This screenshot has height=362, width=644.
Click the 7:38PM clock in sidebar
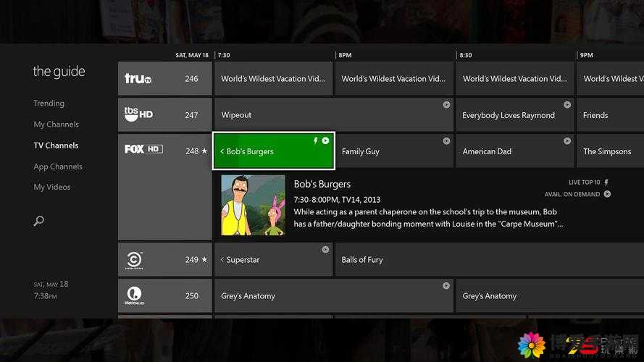click(x=45, y=296)
